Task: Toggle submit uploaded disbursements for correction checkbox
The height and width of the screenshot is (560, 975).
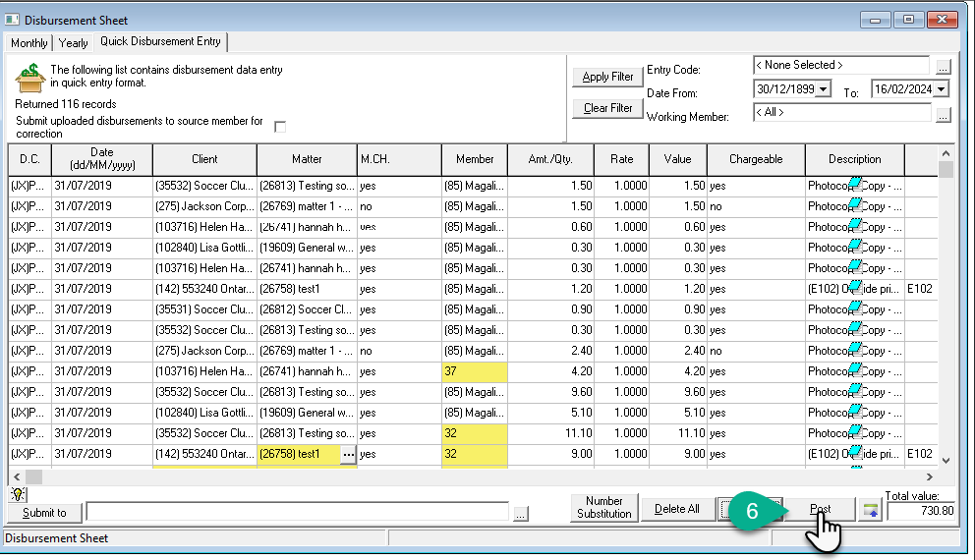Action: (x=280, y=127)
